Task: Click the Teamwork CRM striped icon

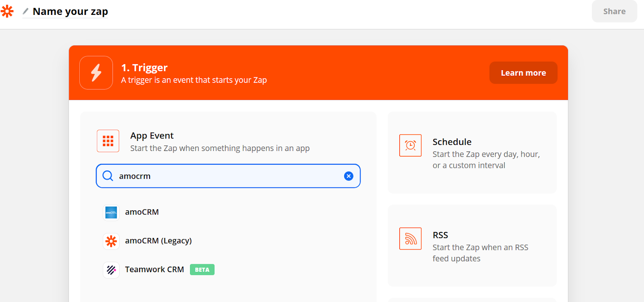Action: (111, 270)
